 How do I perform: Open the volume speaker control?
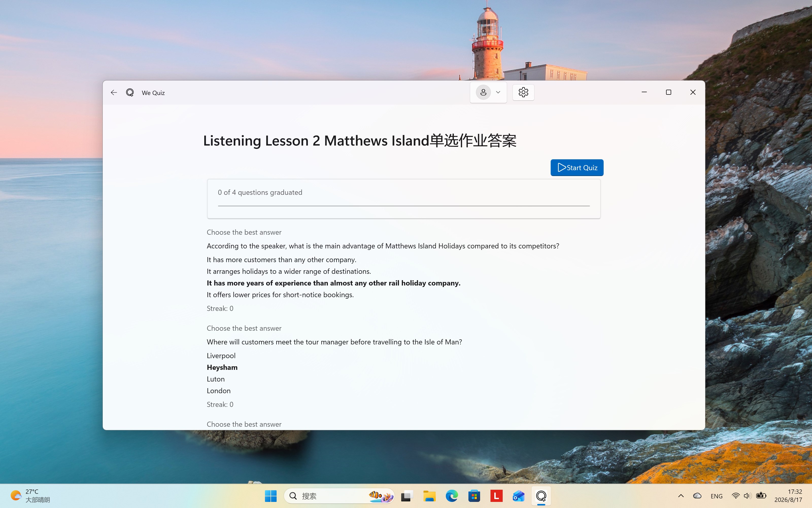coord(747,496)
